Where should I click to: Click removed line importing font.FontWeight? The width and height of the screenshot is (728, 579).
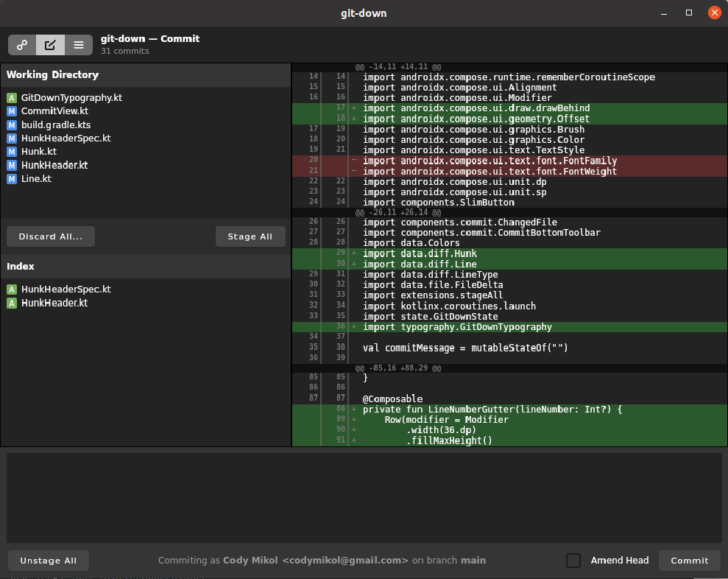coord(509,172)
